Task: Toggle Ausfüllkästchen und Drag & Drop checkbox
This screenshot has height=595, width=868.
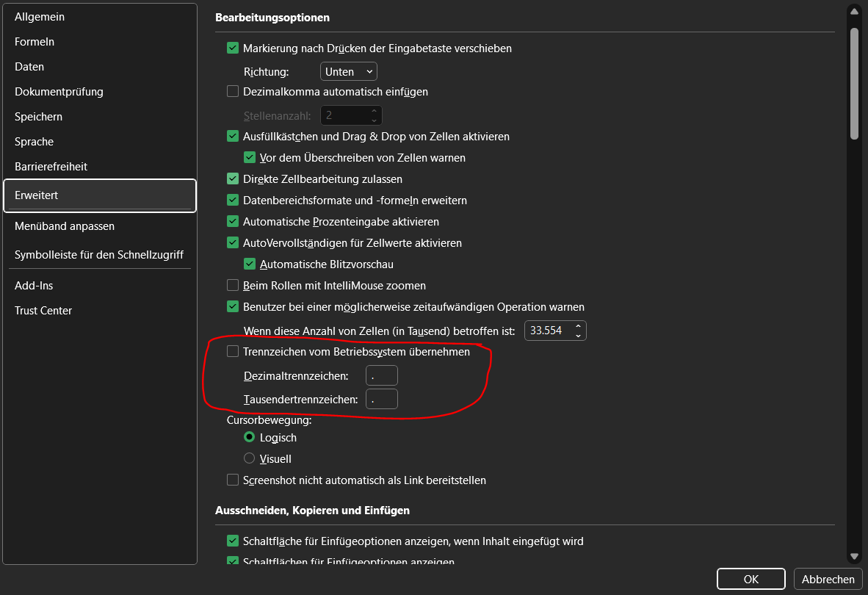Action: (x=233, y=136)
